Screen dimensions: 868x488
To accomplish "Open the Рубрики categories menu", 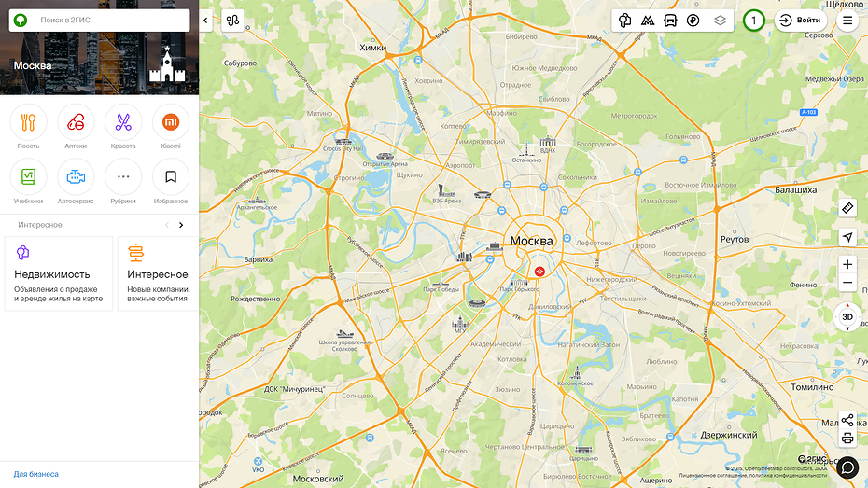I will [123, 177].
